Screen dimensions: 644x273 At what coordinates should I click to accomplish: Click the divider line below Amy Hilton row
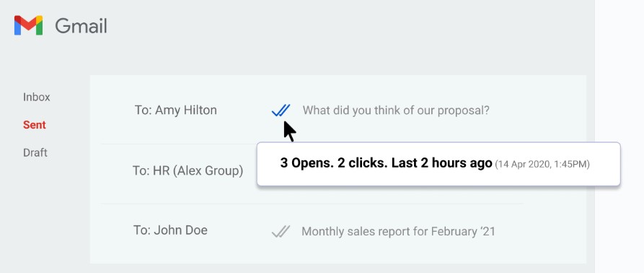click(x=179, y=144)
